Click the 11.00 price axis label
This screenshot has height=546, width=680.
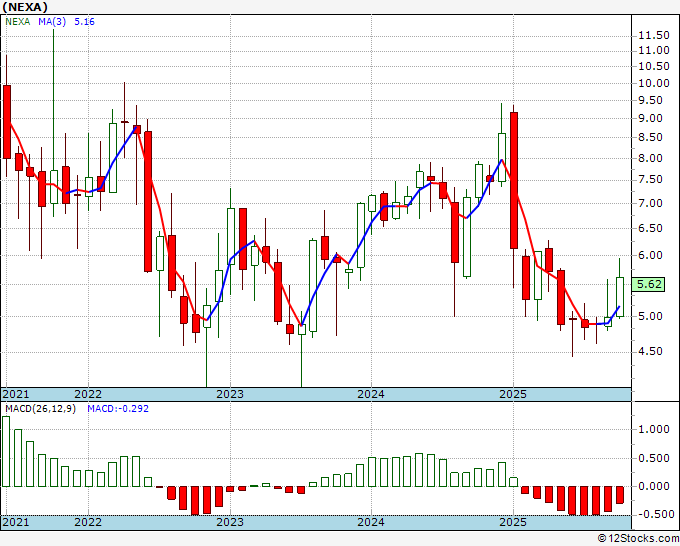(x=654, y=50)
